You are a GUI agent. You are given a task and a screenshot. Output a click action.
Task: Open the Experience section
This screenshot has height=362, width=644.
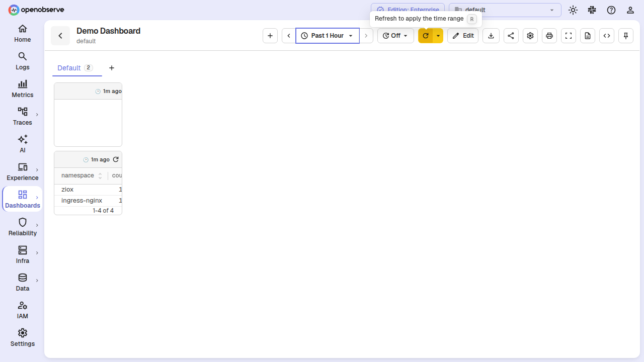click(x=22, y=172)
